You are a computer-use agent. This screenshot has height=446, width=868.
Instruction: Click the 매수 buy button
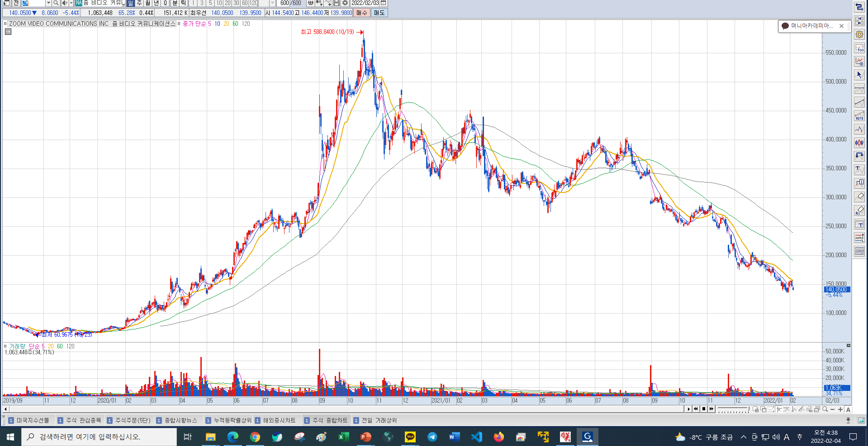(362, 13)
